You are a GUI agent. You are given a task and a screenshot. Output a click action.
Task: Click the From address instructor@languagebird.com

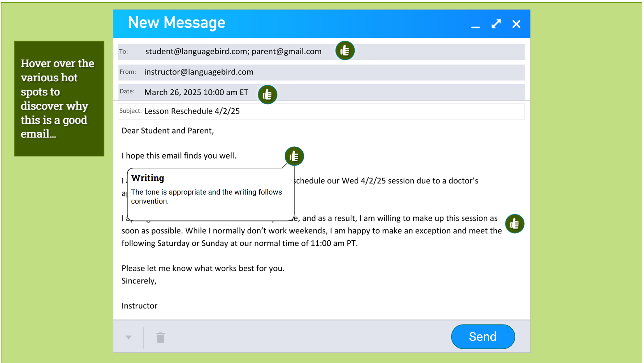point(199,72)
